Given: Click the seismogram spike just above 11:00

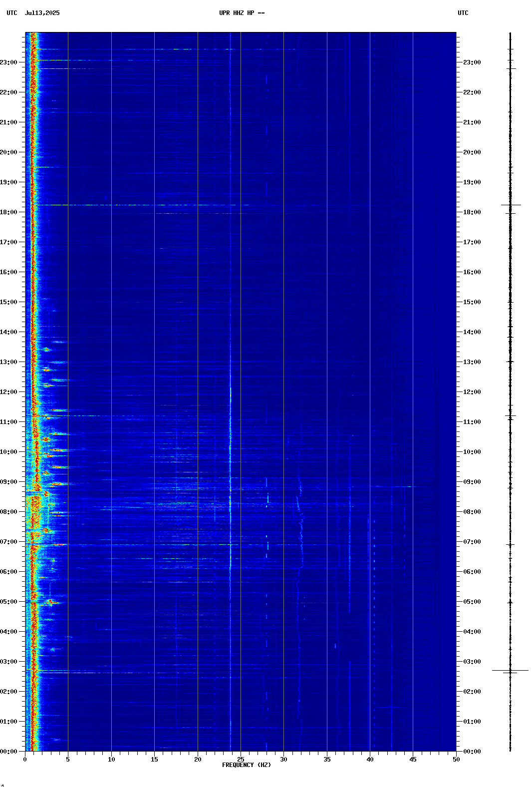Looking at the screenshot, I should click(510, 415).
